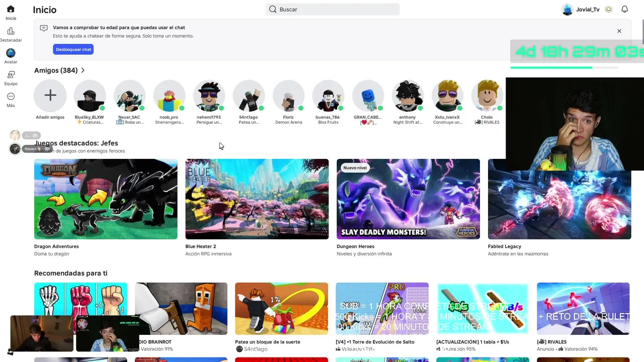Open the Más three-dots icon
Viewport: 644px width, 362px height.
tap(11, 97)
